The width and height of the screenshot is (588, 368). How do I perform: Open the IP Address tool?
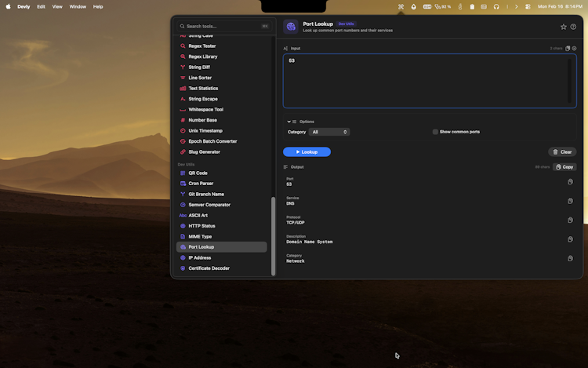(221, 257)
